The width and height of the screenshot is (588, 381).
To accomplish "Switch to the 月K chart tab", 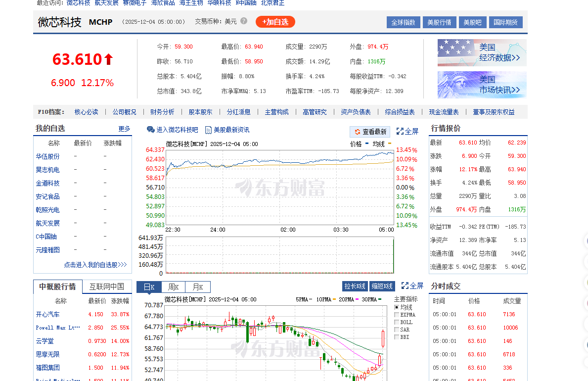I will [198, 287].
